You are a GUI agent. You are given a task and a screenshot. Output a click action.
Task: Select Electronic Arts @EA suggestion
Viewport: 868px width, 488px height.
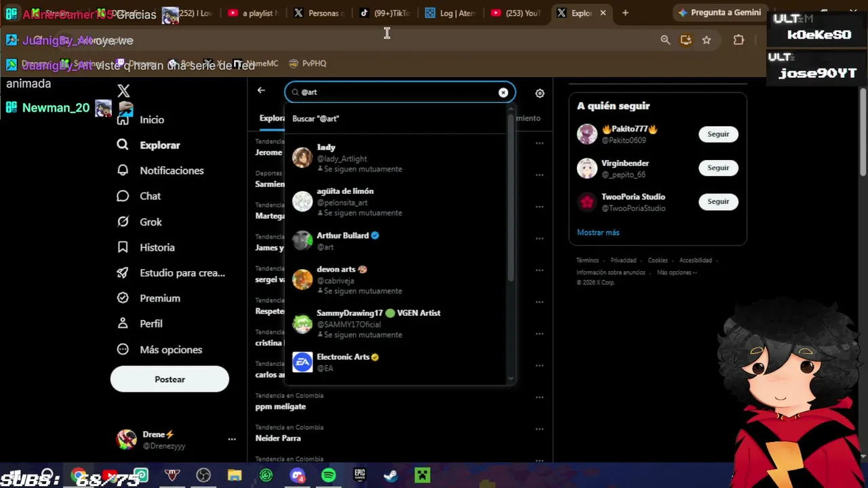pos(397,362)
